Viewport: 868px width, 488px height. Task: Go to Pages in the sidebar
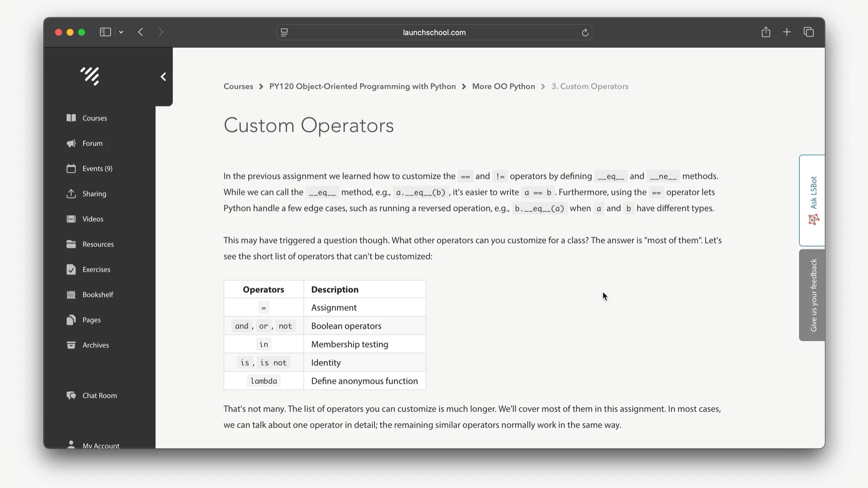pyautogui.click(x=91, y=320)
